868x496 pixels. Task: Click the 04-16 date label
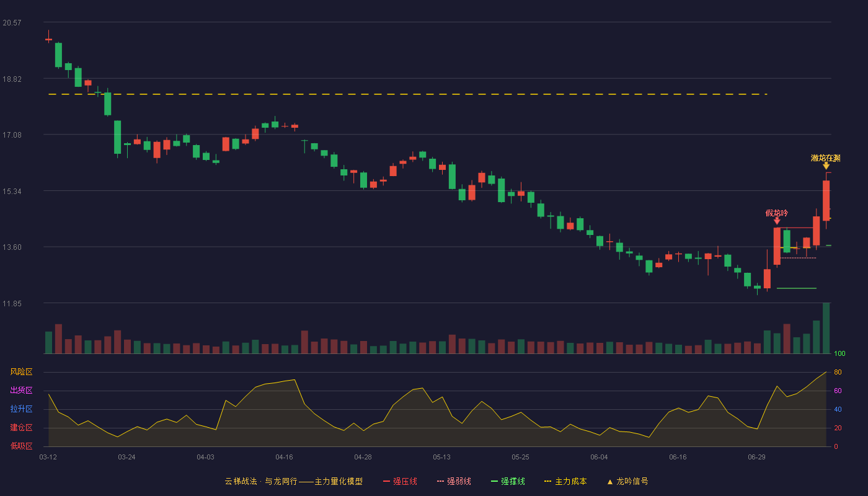coord(284,457)
